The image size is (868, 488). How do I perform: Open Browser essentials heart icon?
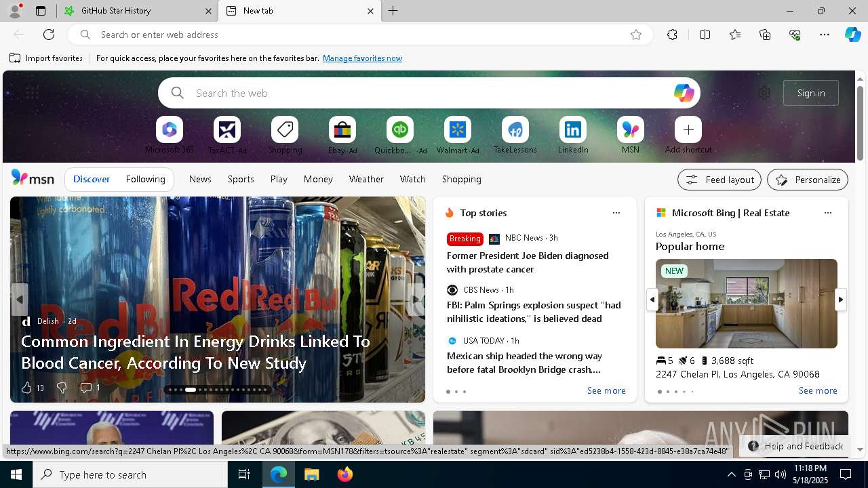click(x=795, y=35)
